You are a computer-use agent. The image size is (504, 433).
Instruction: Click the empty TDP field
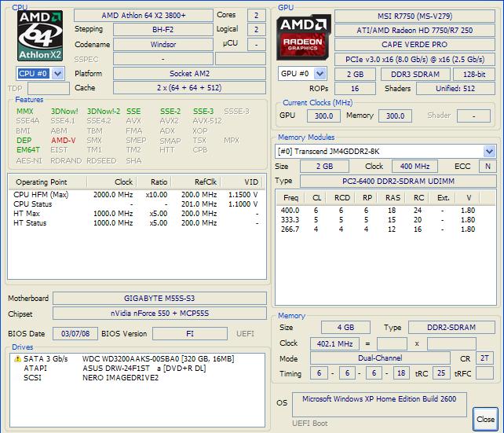click(x=49, y=89)
